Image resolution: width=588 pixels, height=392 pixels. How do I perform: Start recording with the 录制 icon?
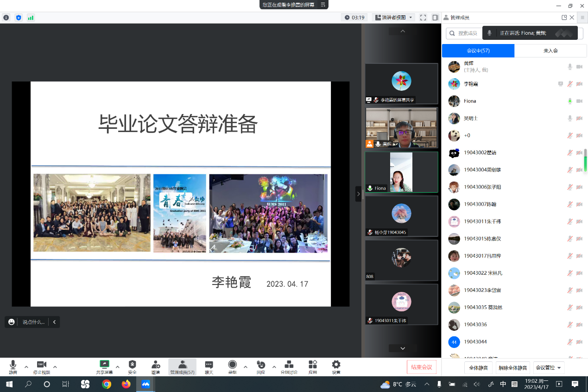pyautogui.click(x=232, y=365)
